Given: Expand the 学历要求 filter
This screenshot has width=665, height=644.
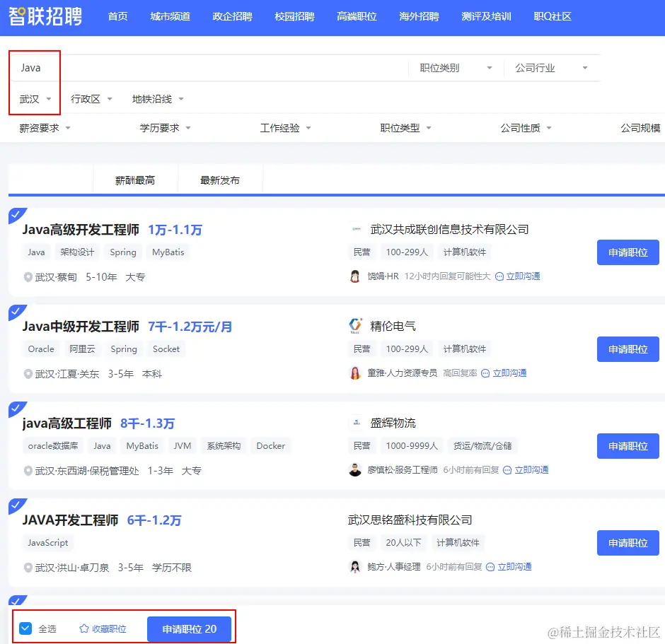Looking at the screenshot, I should tap(165, 128).
